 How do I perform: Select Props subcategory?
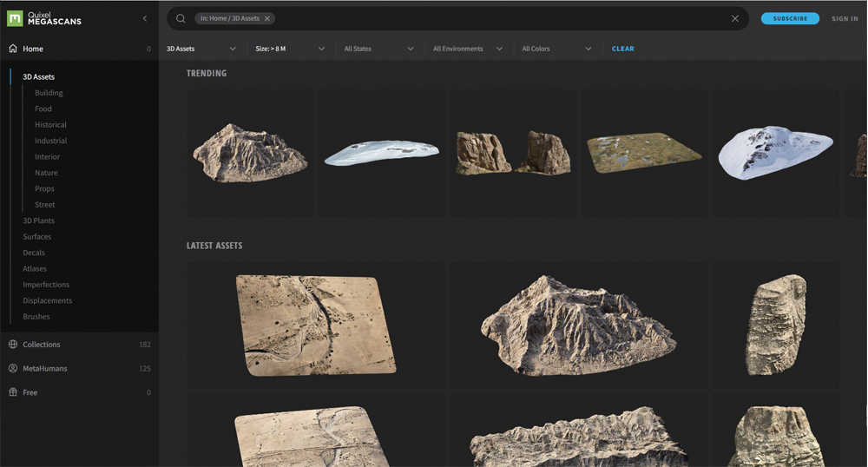tap(44, 189)
